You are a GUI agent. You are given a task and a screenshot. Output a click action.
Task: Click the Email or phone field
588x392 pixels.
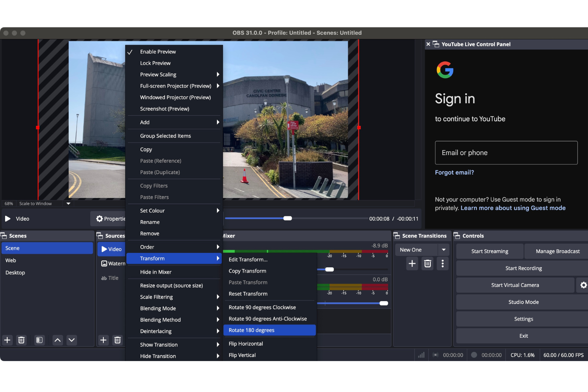506,153
